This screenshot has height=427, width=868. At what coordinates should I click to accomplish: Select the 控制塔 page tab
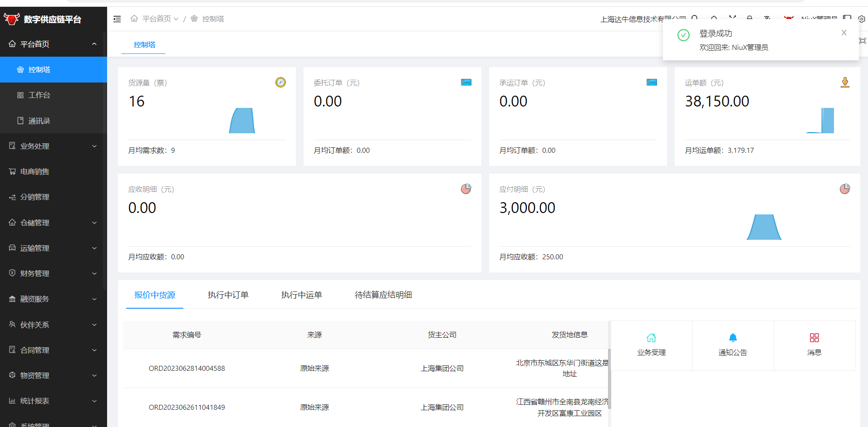coord(144,44)
